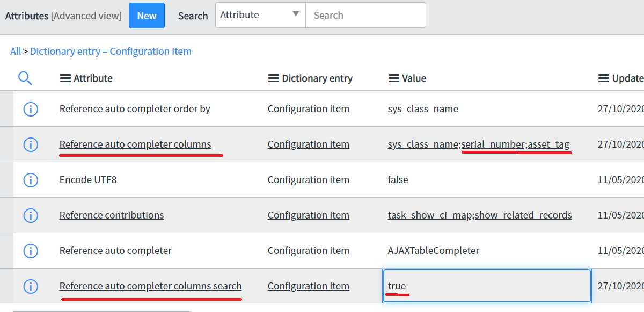Click the list search magnifier icon
Screen dimensions: 644x312
coord(25,78)
